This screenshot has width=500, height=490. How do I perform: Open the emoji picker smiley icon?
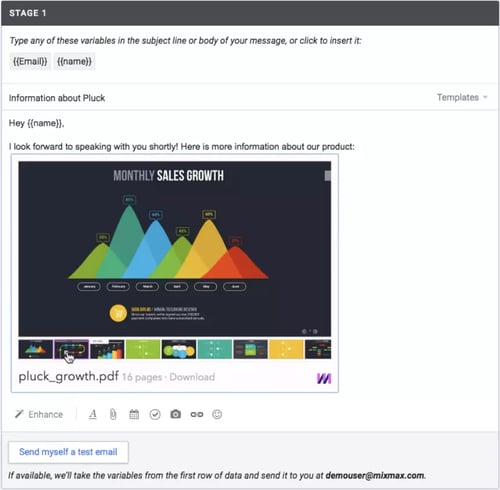pyautogui.click(x=217, y=414)
